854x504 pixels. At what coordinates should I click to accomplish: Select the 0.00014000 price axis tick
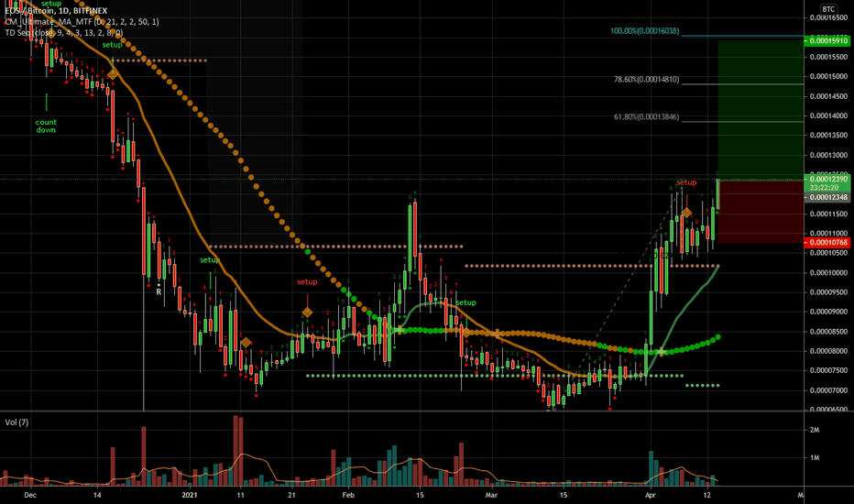[828, 115]
